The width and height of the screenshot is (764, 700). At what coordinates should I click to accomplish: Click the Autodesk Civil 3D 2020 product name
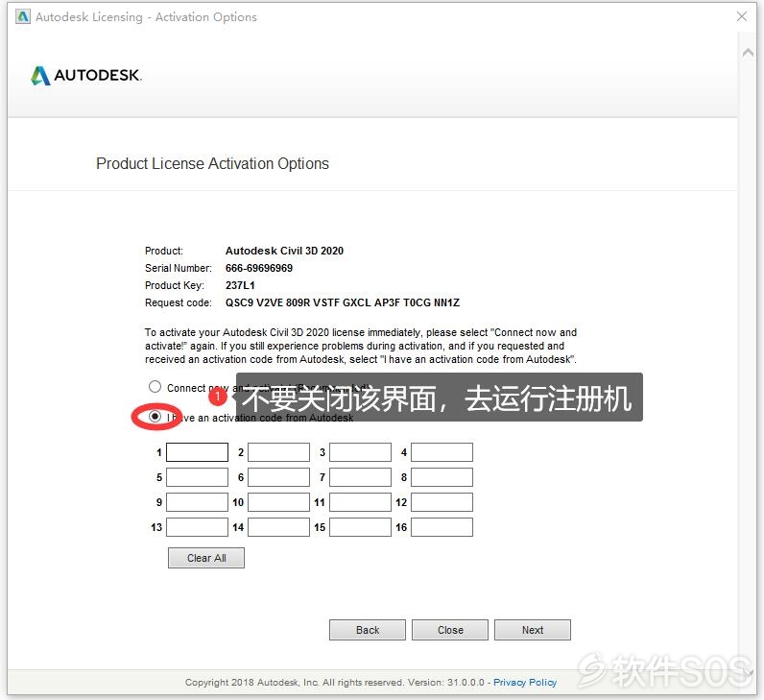pyautogui.click(x=284, y=251)
